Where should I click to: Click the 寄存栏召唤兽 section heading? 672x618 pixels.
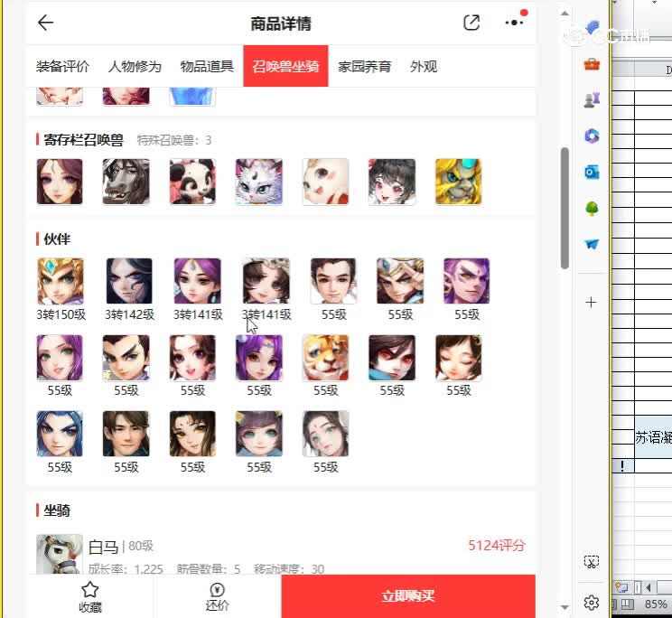pos(83,140)
